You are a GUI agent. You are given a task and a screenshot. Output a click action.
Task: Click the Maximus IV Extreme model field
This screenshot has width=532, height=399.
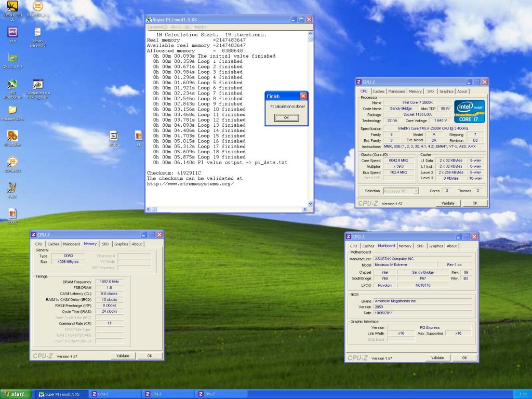pyautogui.click(x=405, y=265)
